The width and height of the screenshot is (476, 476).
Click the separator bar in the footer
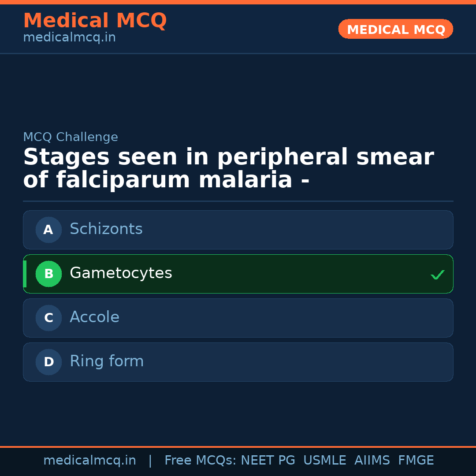tap(150, 460)
